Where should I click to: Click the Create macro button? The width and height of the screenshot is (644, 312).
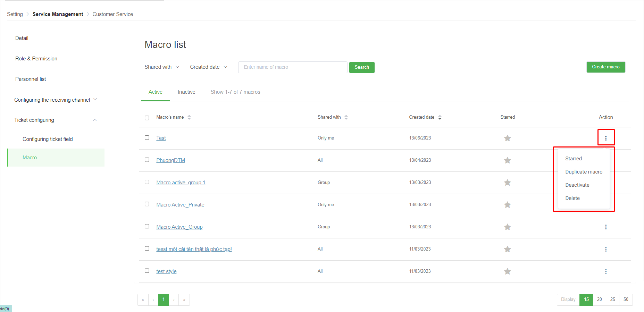pyautogui.click(x=606, y=67)
